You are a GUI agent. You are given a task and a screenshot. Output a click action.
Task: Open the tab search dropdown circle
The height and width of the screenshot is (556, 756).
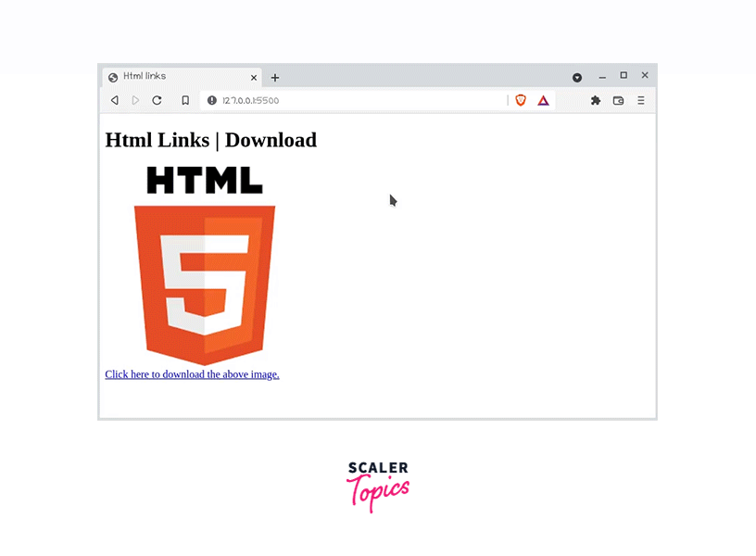(577, 78)
